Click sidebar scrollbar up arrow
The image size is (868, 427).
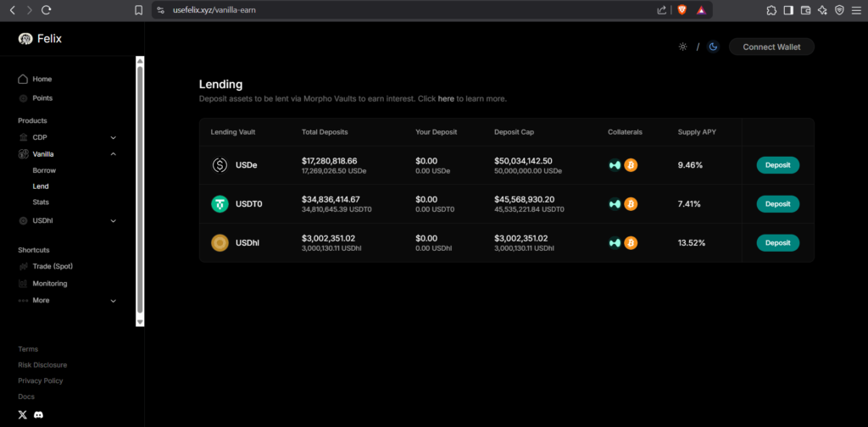(x=140, y=60)
